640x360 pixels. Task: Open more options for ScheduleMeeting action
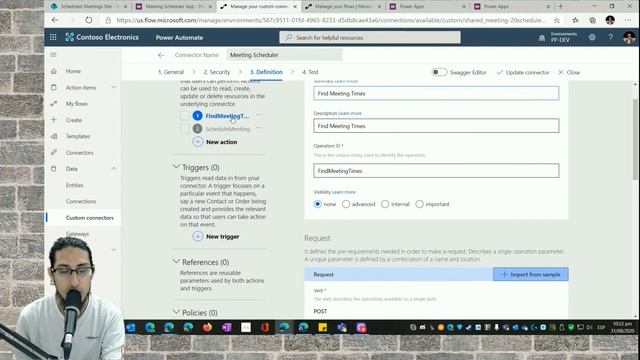pyautogui.click(x=259, y=128)
